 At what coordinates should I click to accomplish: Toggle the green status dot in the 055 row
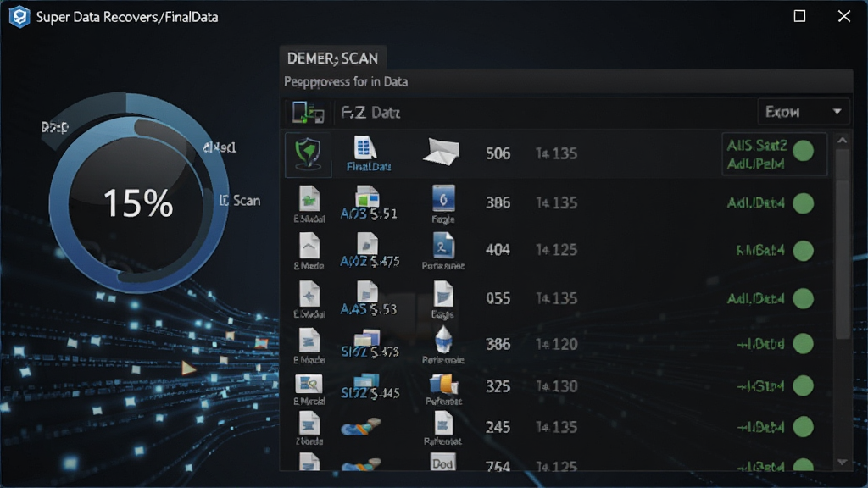804,299
